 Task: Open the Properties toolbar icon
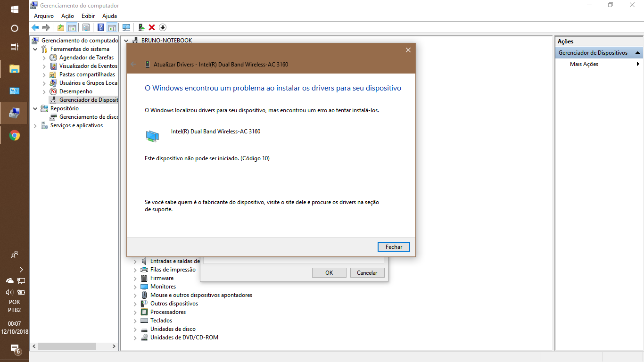pyautogui.click(x=86, y=27)
